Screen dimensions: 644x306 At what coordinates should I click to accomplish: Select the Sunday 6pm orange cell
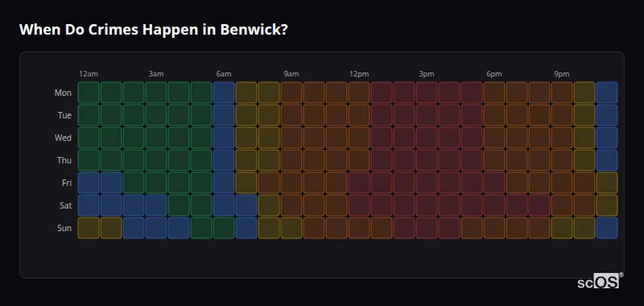point(494,228)
